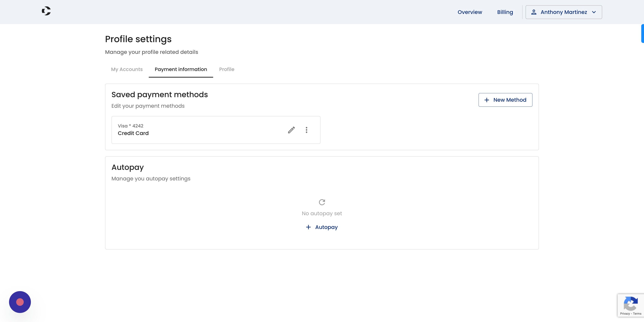Select the Visa * 4242 Credit Card entry
Screen dimensions: 644x322
pyautogui.click(x=216, y=130)
